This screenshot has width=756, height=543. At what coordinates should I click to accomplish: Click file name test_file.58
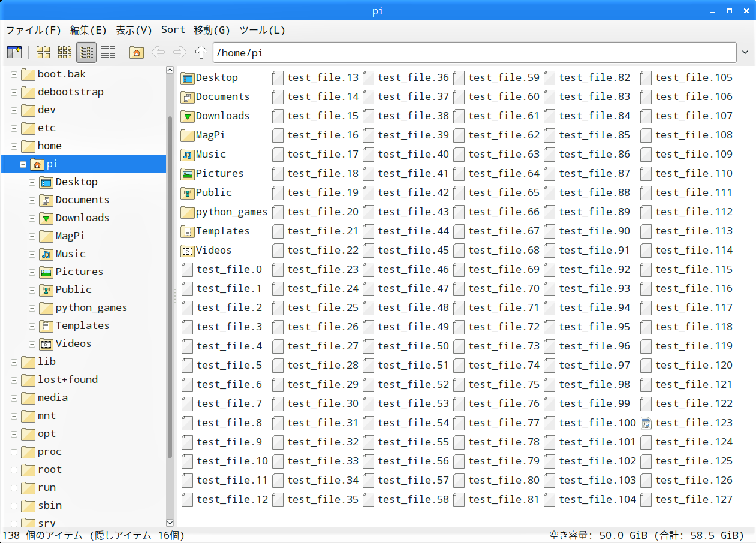point(413,500)
